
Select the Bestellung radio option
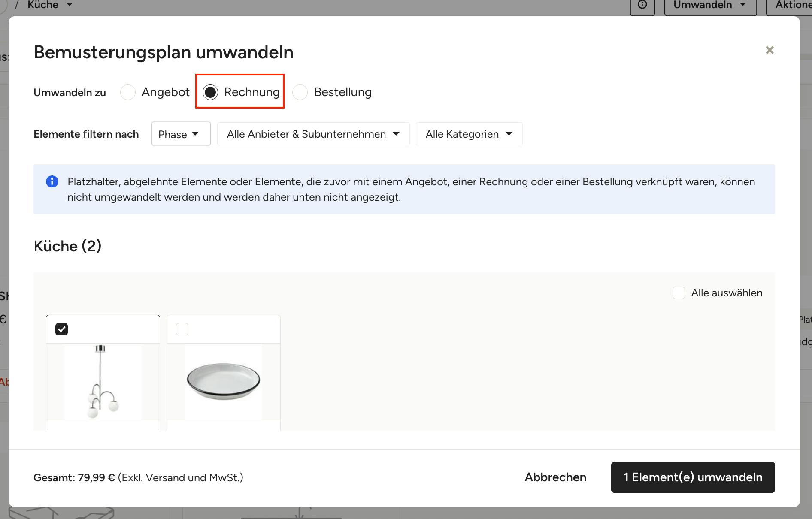coord(300,92)
